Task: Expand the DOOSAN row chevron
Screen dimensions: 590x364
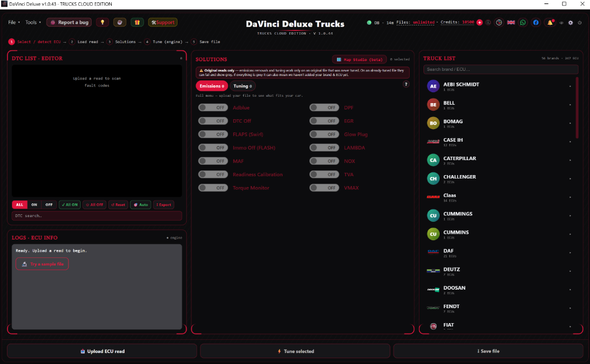Action: tap(570, 290)
